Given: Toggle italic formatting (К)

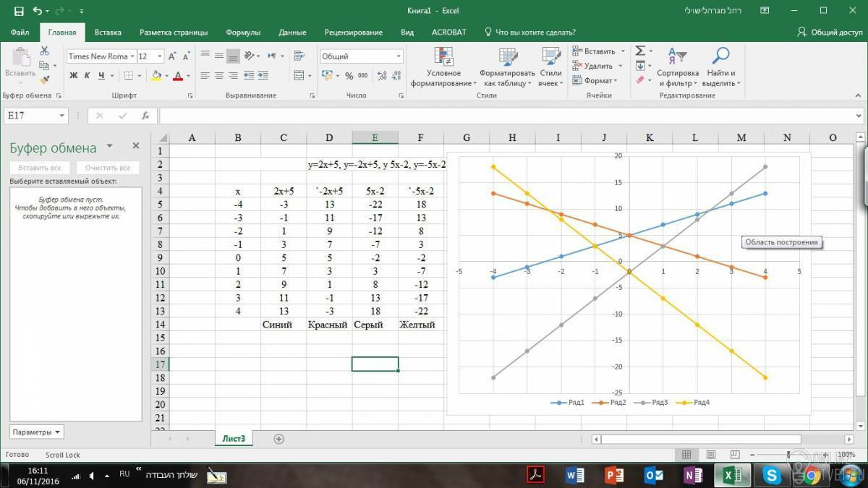Looking at the screenshot, I should coord(88,76).
